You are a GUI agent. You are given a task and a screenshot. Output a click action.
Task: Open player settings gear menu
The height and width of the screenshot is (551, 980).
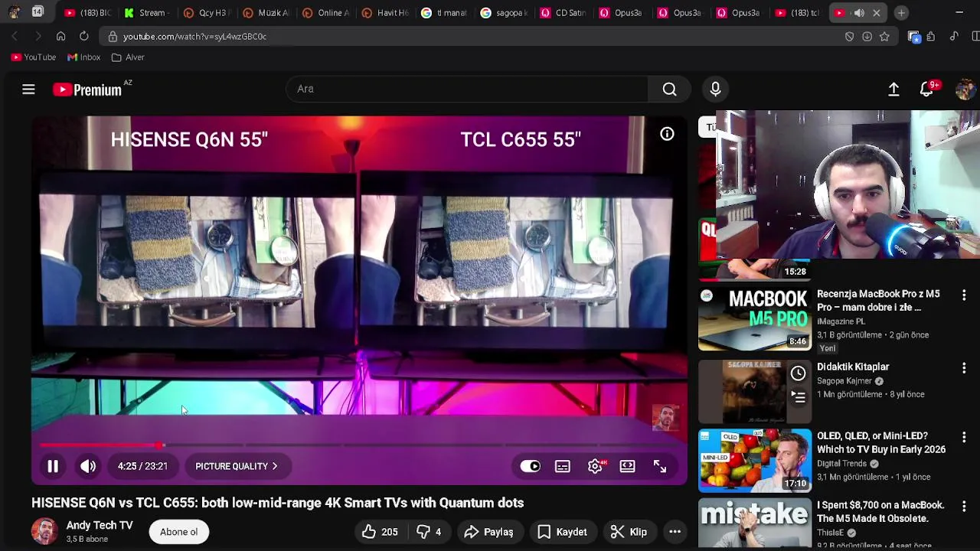595,466
